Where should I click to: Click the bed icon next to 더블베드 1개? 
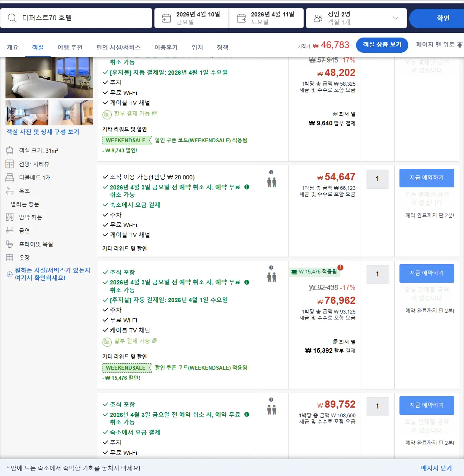point(10,177)
